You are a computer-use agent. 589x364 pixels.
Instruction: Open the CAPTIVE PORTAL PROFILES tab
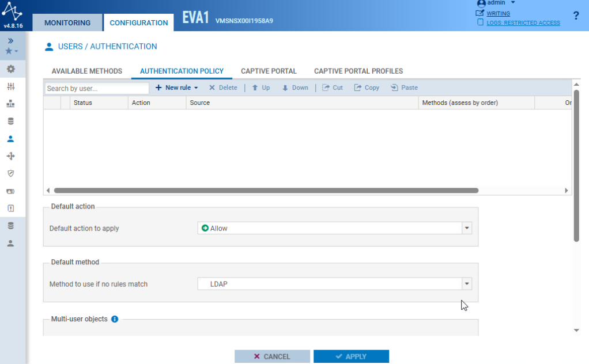click(358, 71)
